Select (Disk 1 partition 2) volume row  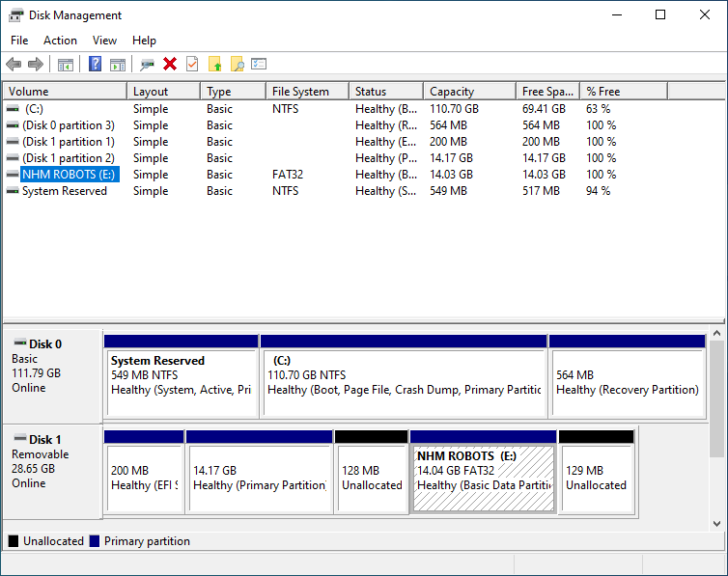click(x=69, y=158)
